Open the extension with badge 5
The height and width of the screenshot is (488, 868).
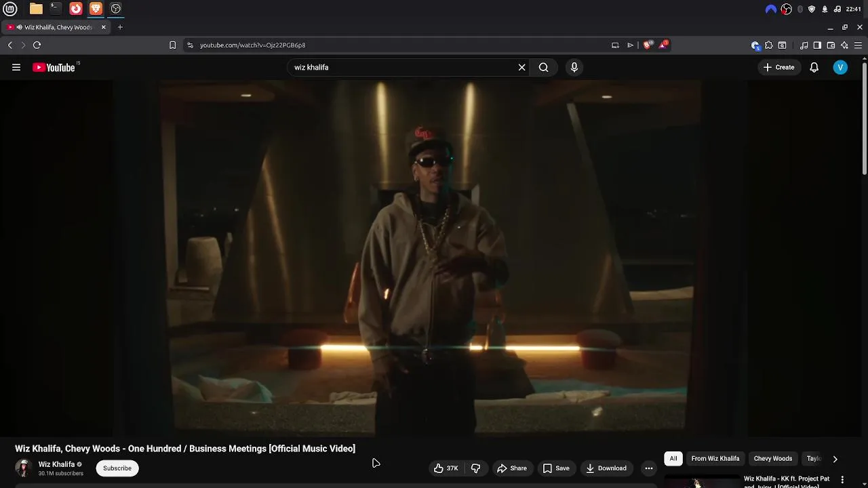point(755,45)
